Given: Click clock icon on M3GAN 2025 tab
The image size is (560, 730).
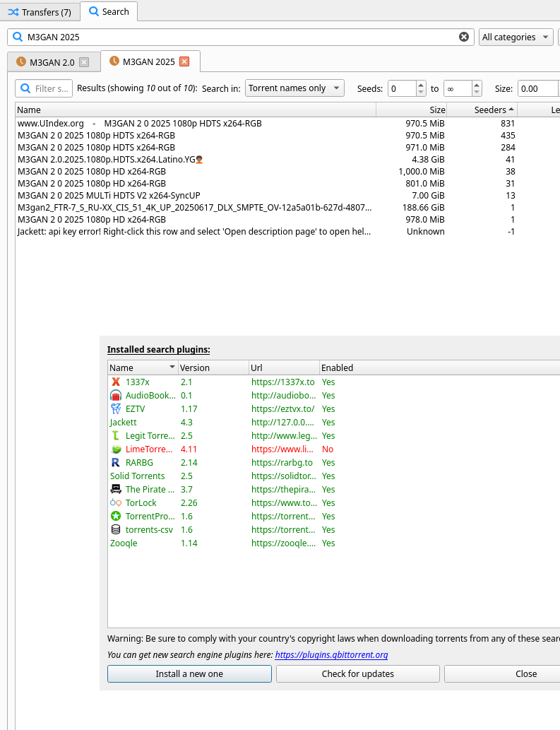Looking at the screenshot, I should (x=114, y=61).
